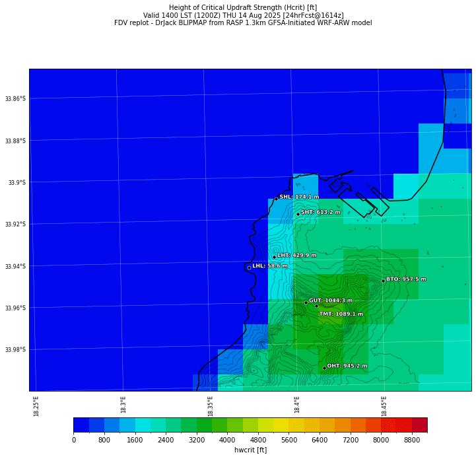Click the colorbar segment at 0 ft

pyautogui.click(x=81, y=425)
